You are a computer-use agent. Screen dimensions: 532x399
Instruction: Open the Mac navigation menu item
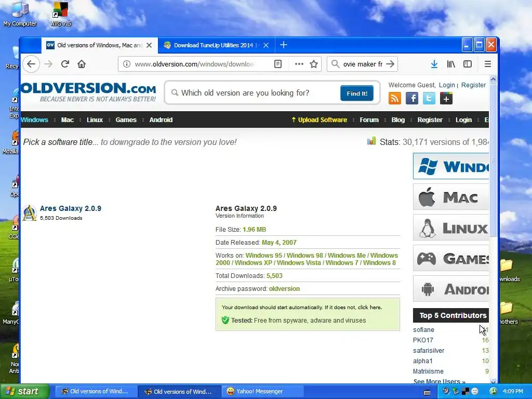click(67, 120)
